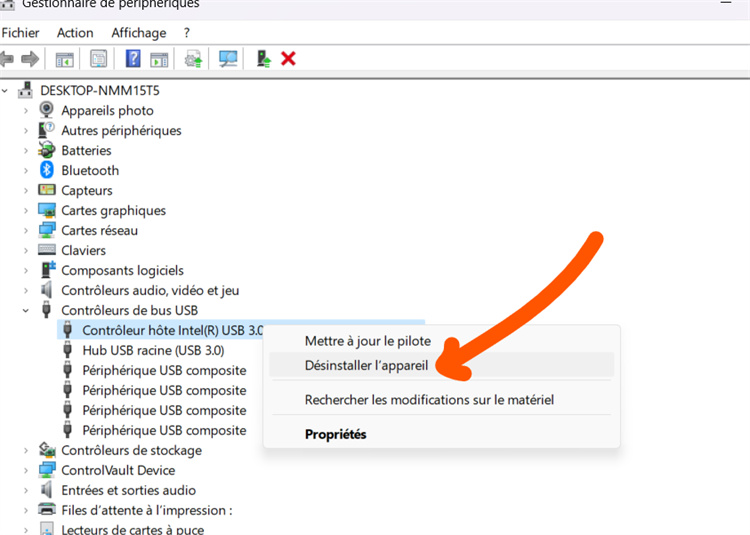Select the Entrées et sorties audio label
The image size is (750, 535).
pyautogui.click(x=129, y=491)
